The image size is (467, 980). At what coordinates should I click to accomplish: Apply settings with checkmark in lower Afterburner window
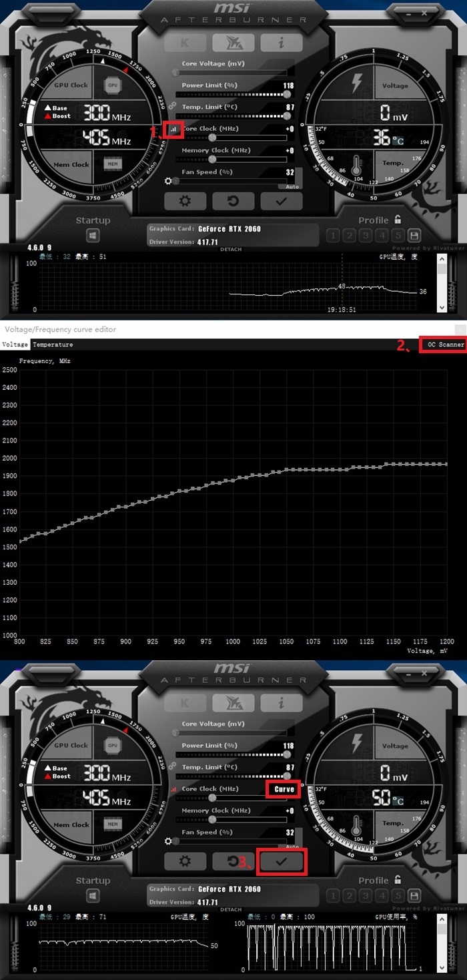pyautogui.click(x=282, y=861)
